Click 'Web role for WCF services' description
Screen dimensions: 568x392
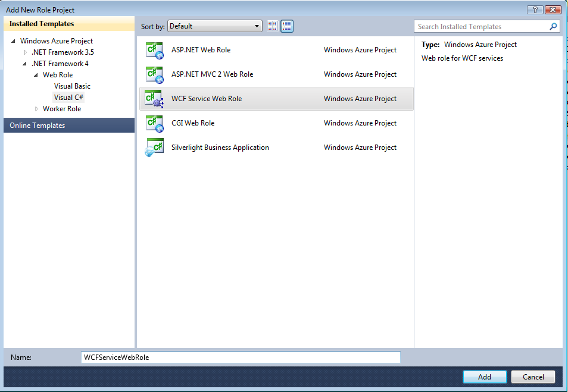coord(462,58)
